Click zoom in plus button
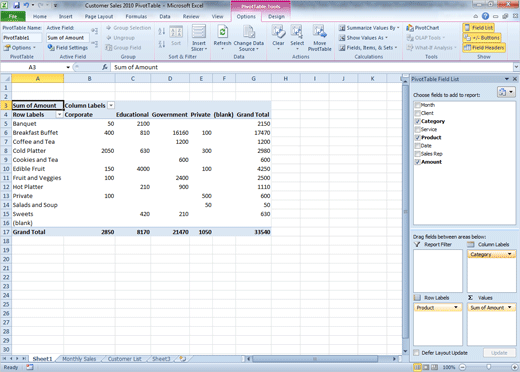520x372 pixels. (x=514, y=367)
